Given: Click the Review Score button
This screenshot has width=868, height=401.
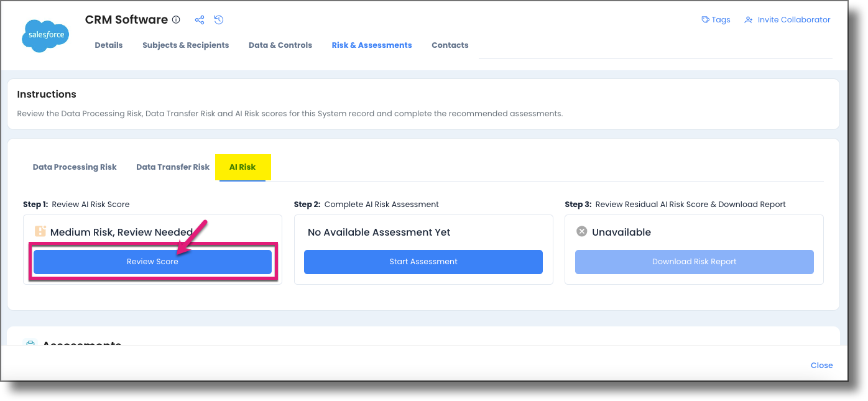Looking at the screenshot, I should [x=152, y=262].
